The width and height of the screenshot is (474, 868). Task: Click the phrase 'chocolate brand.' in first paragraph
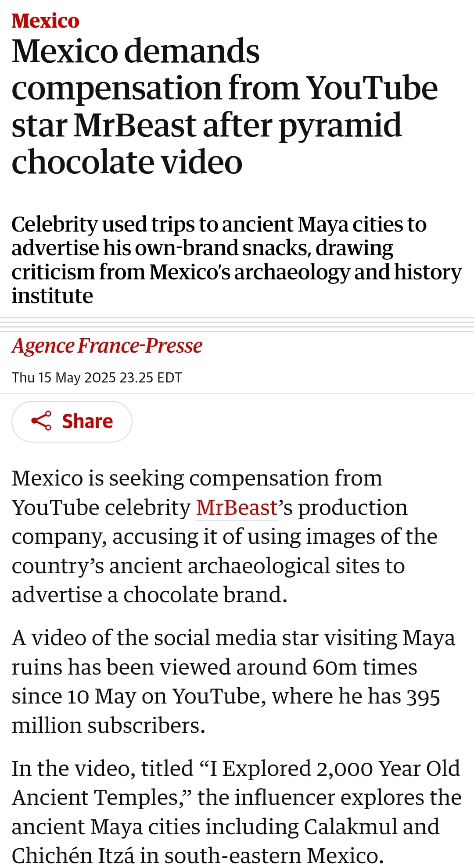click(x=205, y=595)
